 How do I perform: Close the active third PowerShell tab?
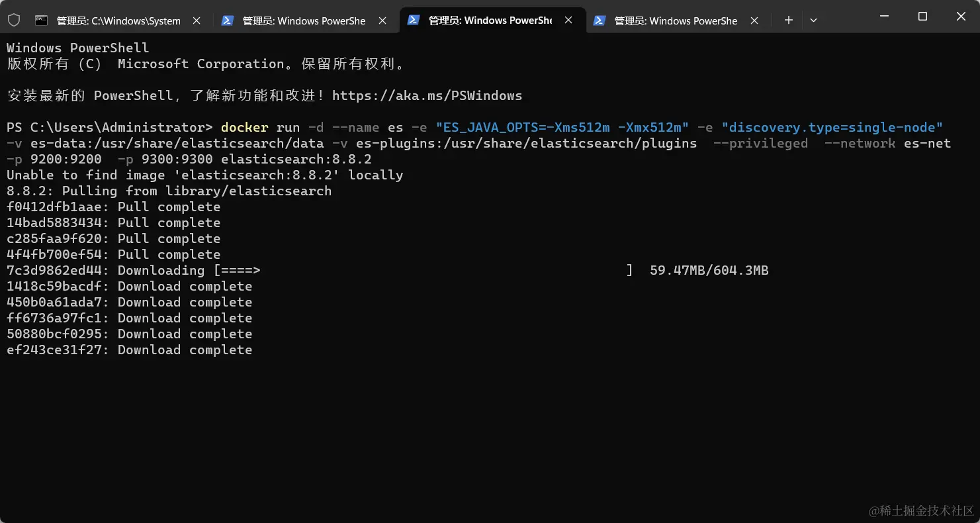[568, 21]
